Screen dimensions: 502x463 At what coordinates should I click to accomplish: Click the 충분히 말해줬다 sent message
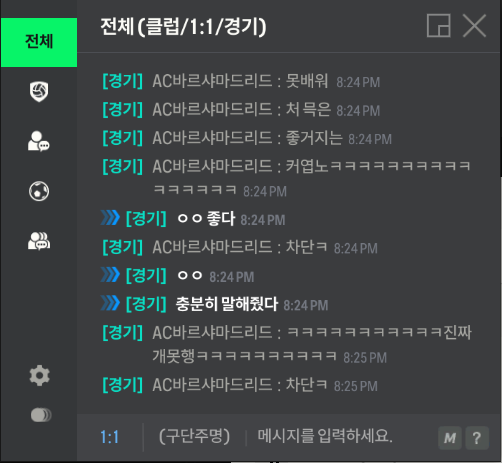227,304
